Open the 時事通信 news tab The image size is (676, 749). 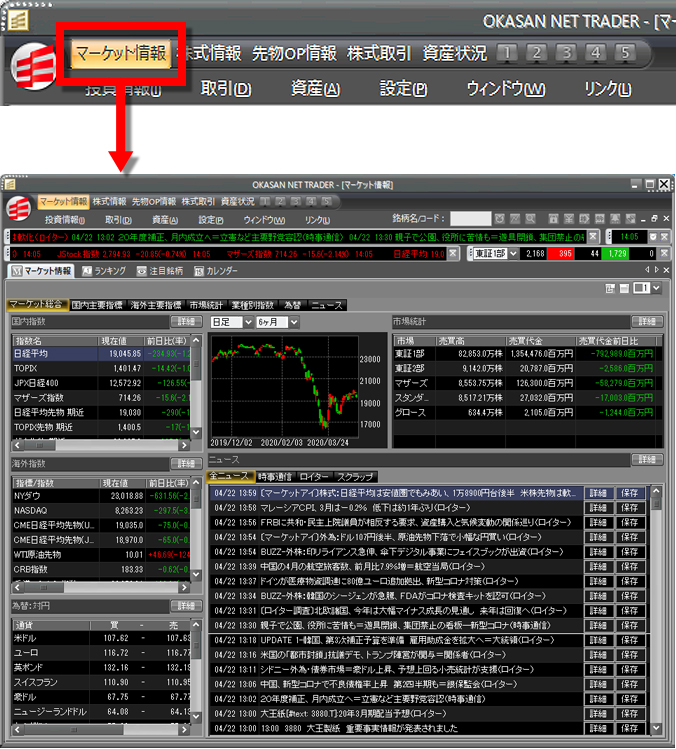(275, 477)
